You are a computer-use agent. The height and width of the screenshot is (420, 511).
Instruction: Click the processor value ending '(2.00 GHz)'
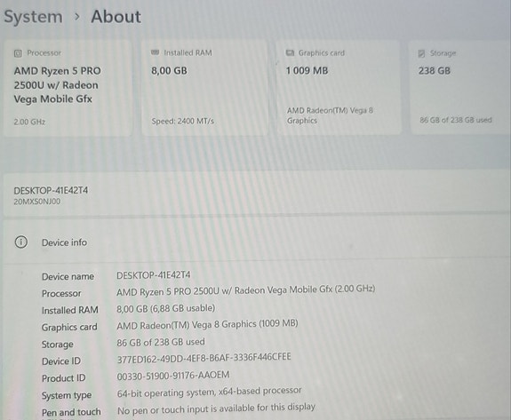[245, 290]
